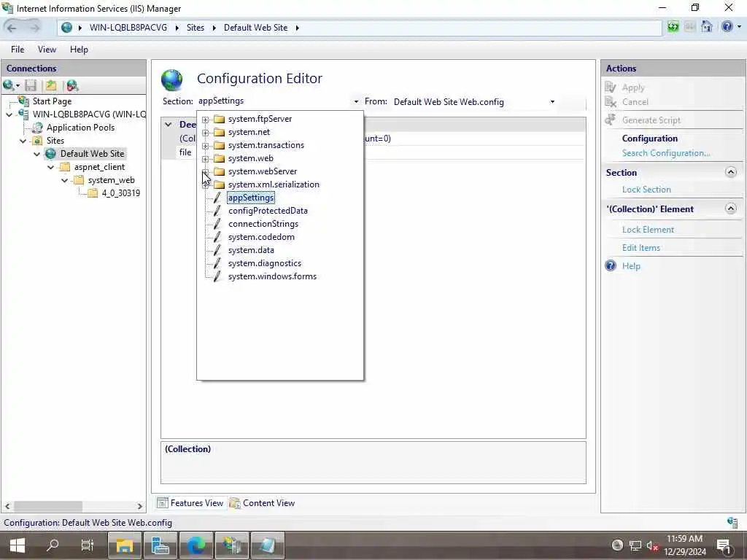This screenshot has height=560, width=747.
Task: Click Lock Section action
Action: click(x=646, y=190)
